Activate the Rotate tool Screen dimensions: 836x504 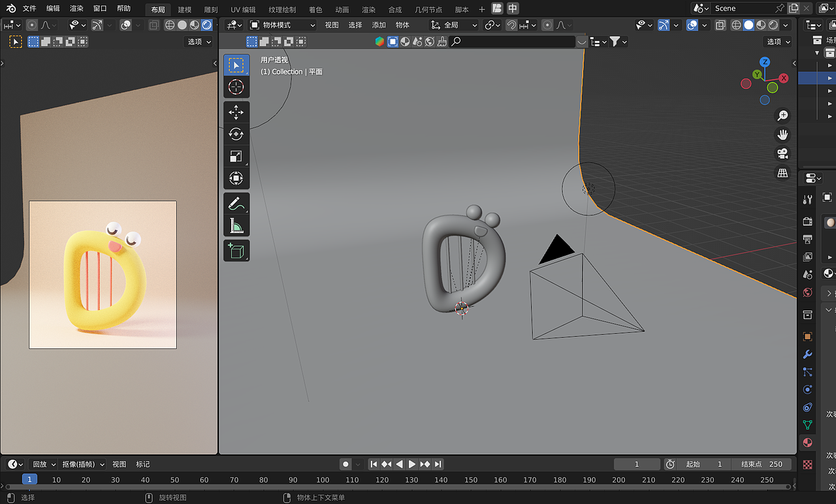click(x=236, y=134)
